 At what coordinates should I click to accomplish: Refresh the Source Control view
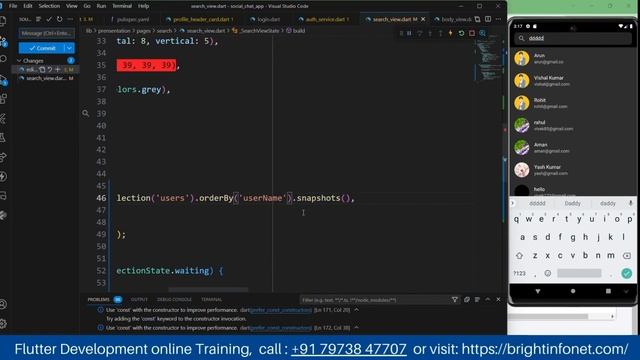[60, 19]
